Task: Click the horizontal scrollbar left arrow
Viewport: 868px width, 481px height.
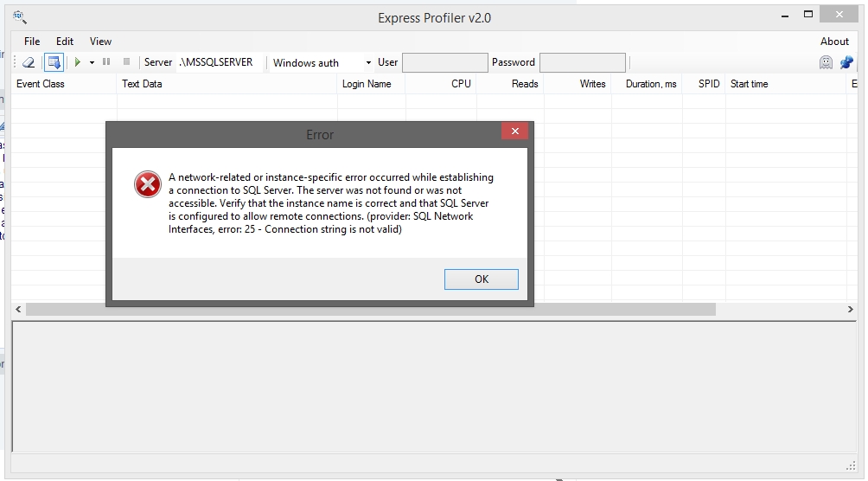Action: (18, 309)
